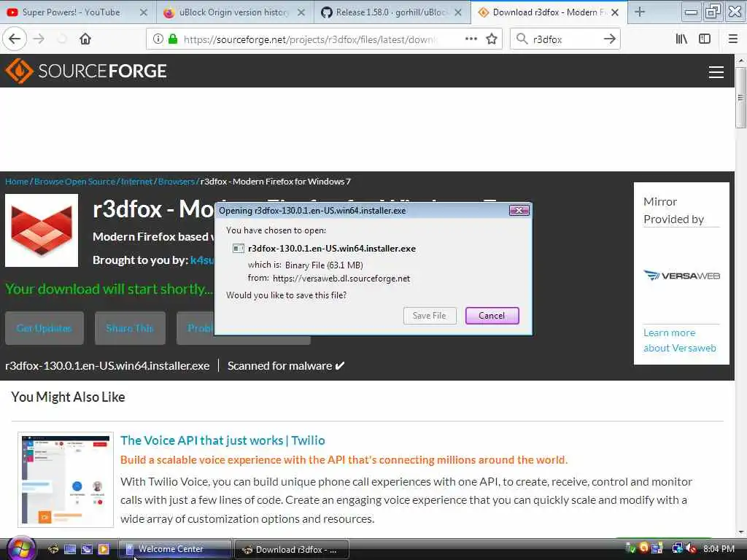The height and width of the screenshot is (560, 747).
Task: Click the volume tray icon
Action: 692,548
